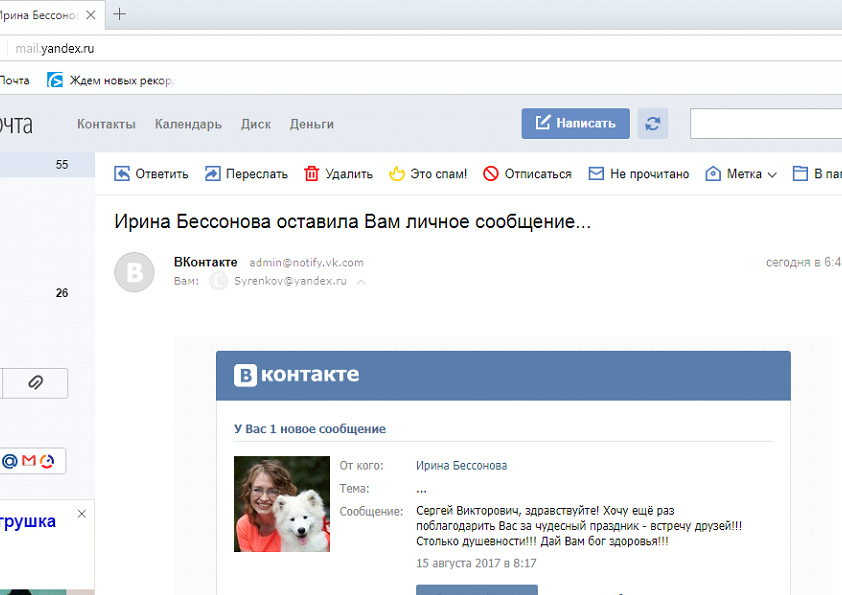Open the Метка label dropdown
Screen dimensions: 842x595
point(741,174)
